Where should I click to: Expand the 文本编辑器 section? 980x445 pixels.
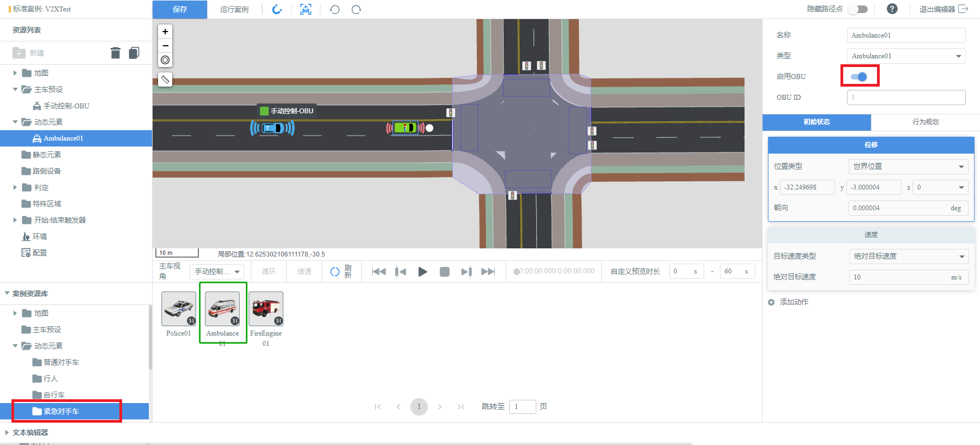coord(7,432)
